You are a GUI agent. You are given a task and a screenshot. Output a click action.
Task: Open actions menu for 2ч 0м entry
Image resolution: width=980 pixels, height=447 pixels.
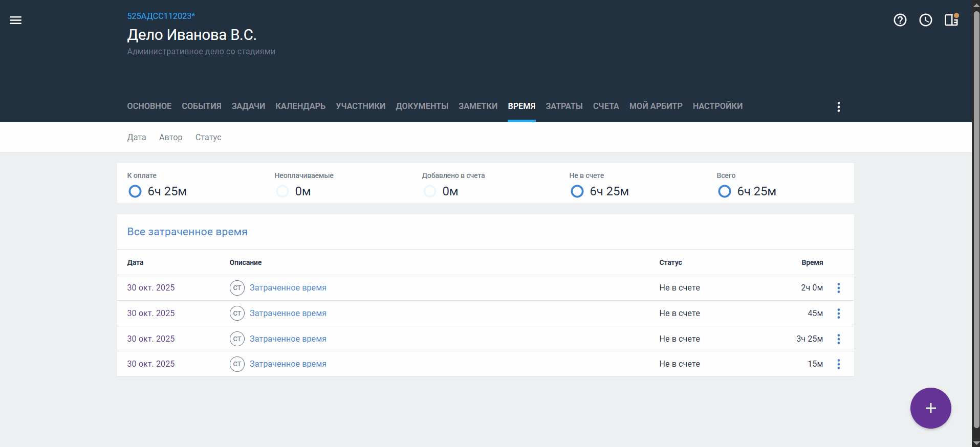[x=838, y=288]
